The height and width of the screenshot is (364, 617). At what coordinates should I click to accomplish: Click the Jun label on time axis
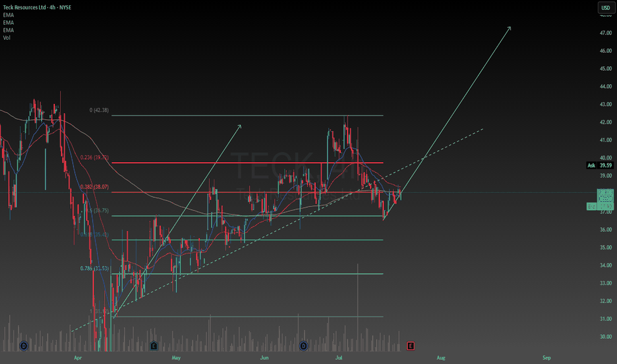click(264, 357)
